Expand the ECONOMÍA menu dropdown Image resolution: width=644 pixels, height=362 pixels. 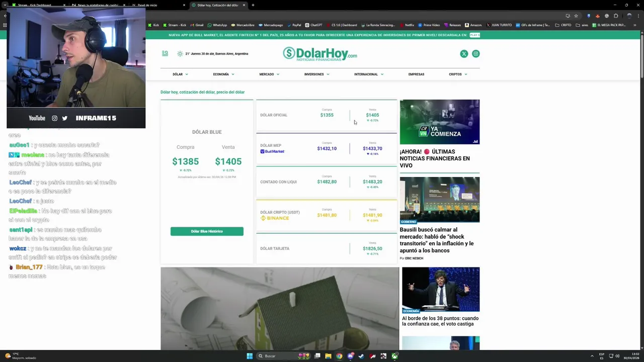tap(223, 74)
